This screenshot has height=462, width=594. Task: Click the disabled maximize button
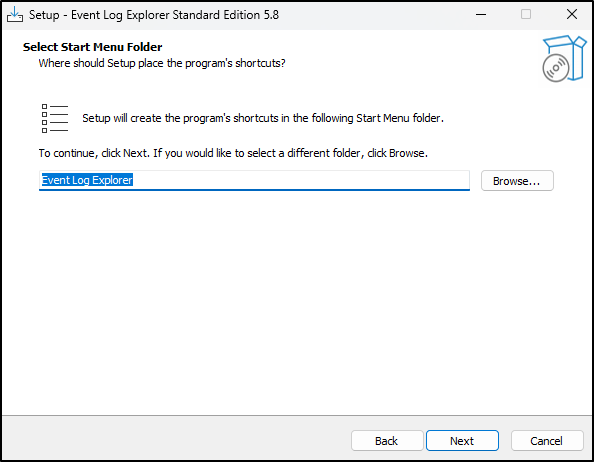526,14
